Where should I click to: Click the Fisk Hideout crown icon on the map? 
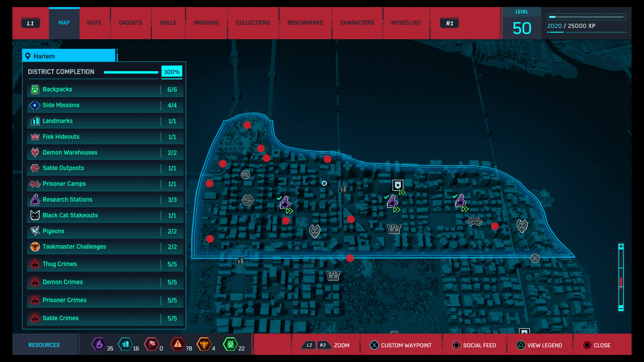[394, 229]
